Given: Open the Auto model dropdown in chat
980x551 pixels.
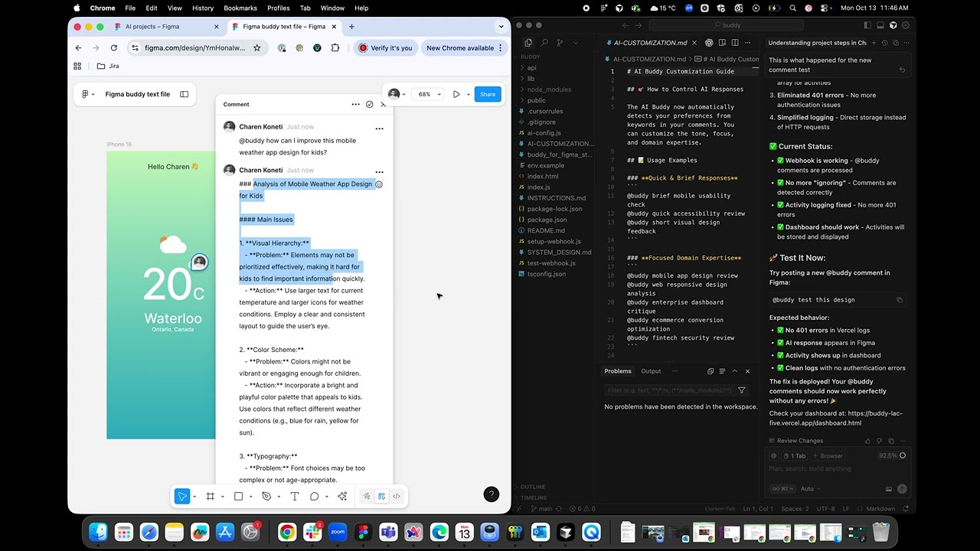Looking at the screenshot, I should (808, 489).
